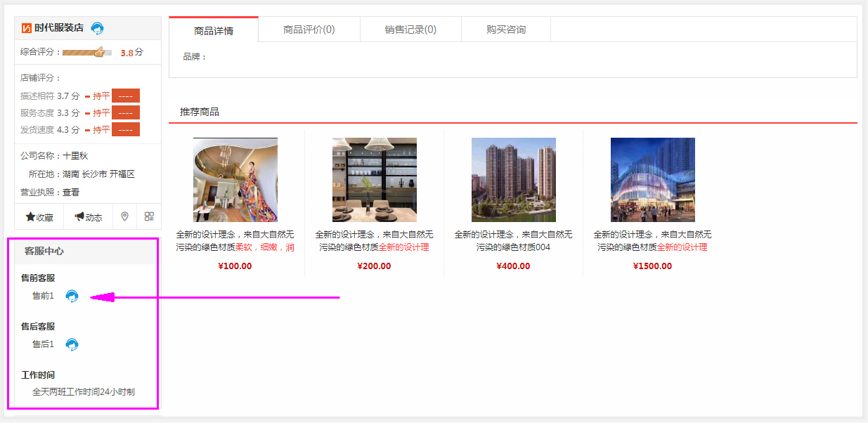Click the ¥1500.00 price

point(653,266)
